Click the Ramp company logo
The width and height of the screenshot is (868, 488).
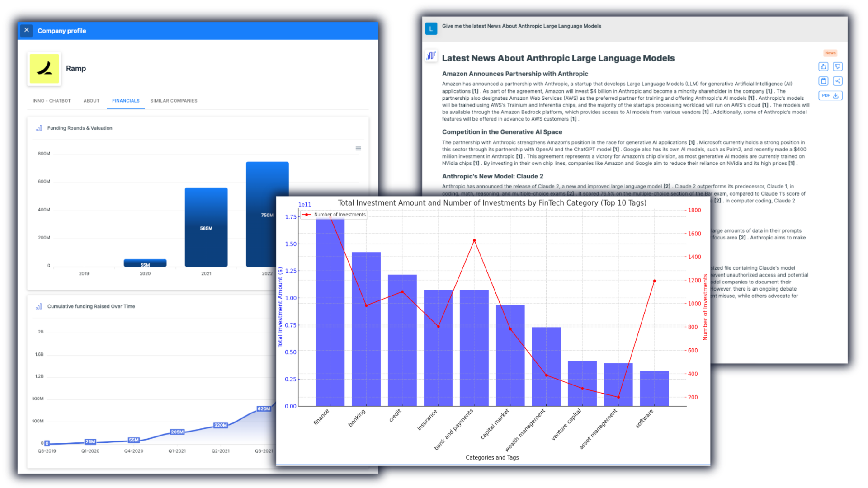click(44, 69)
